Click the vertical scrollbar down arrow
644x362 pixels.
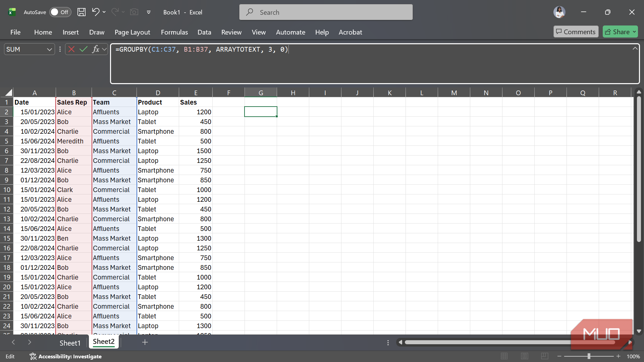pos(639,331)
